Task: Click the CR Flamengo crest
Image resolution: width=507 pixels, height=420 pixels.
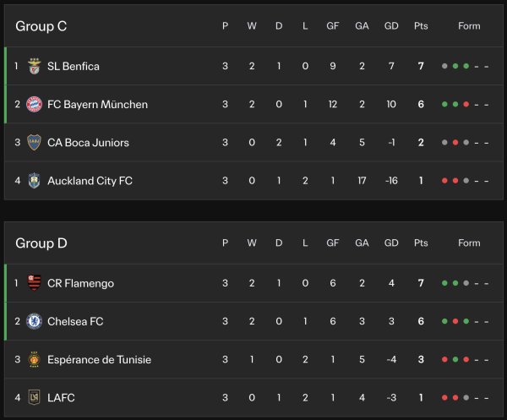Action: (x=34, y=283)
